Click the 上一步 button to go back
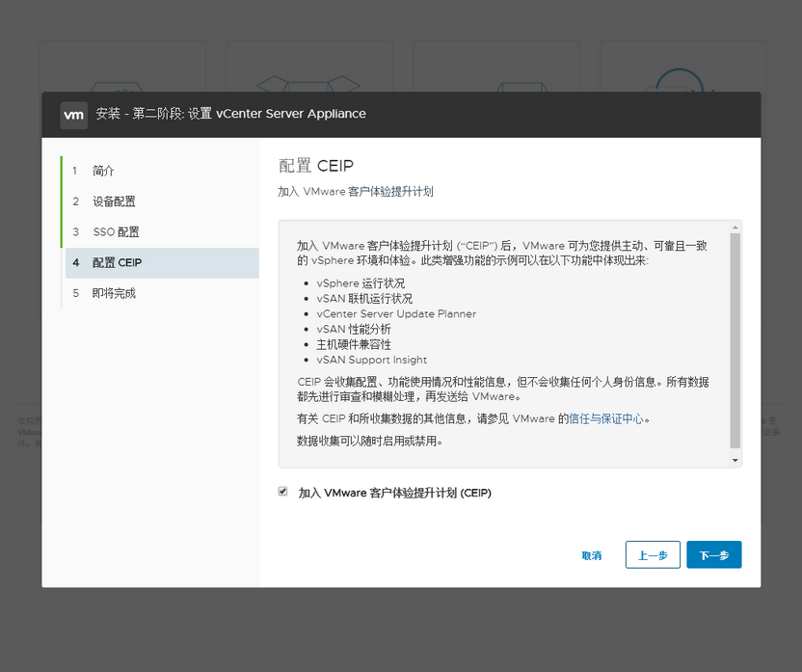This screenshot has height=672, width=802. tap(653, 554)
